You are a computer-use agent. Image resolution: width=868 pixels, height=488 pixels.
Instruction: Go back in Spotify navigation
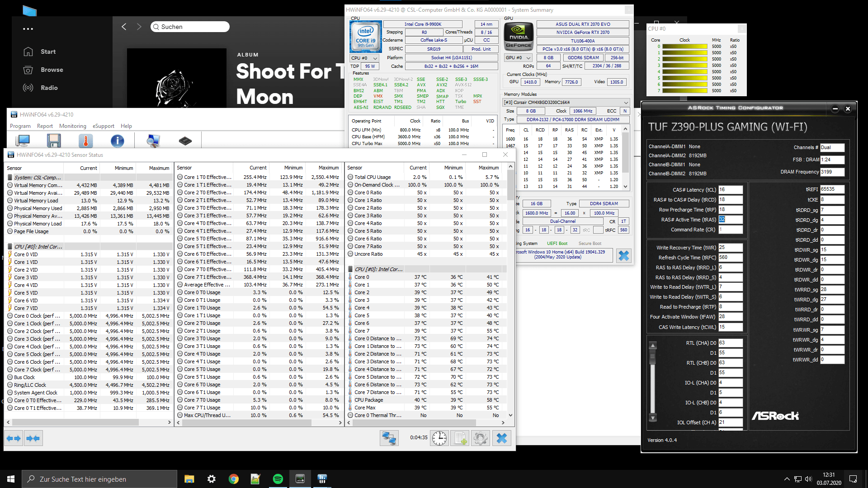coord(124,27)
